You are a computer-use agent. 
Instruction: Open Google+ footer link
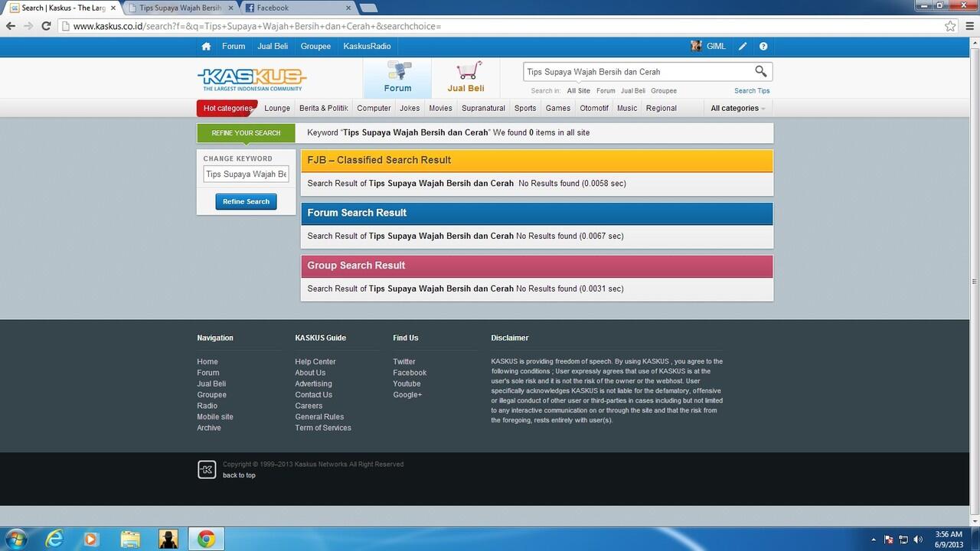[x=407, y=395]
